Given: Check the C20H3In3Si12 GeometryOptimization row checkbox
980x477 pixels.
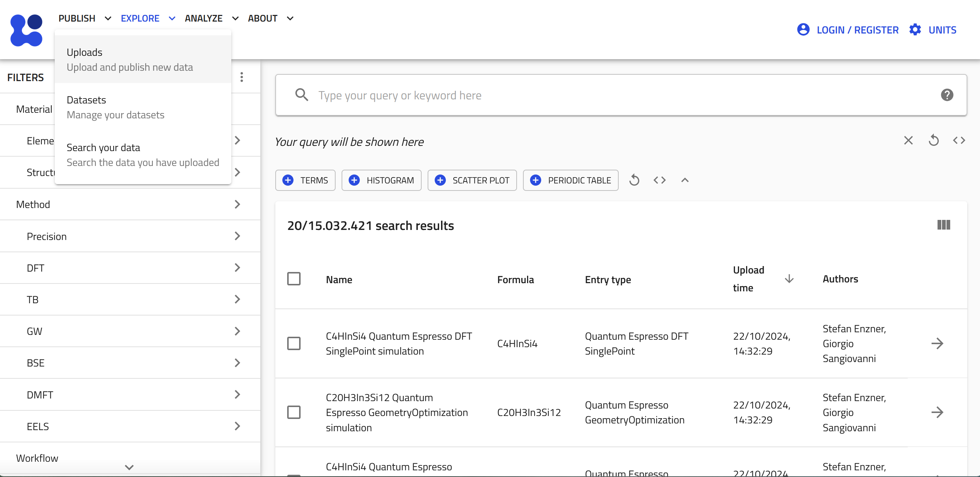Looking at the screenshot, I should tap(294, 412).
